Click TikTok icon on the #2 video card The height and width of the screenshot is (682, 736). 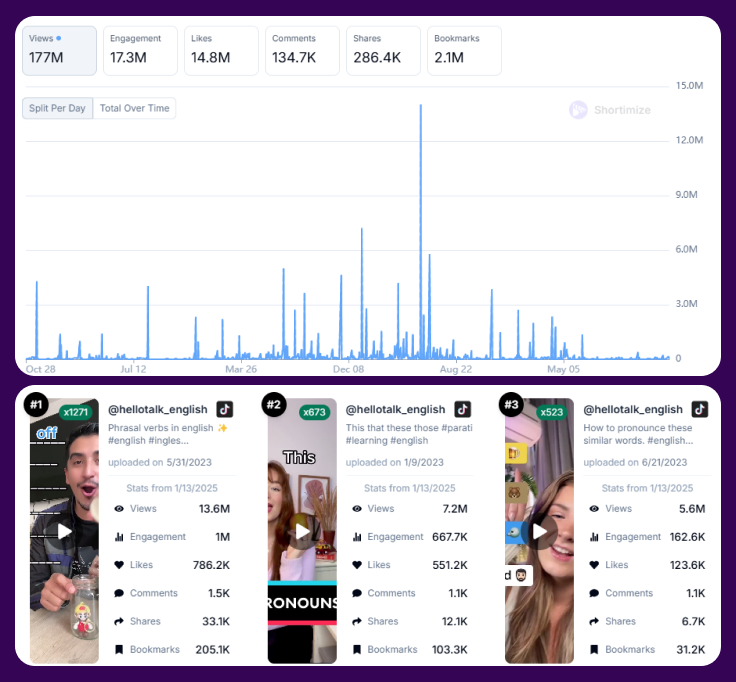pyautogui.click(x=462, y=409)
